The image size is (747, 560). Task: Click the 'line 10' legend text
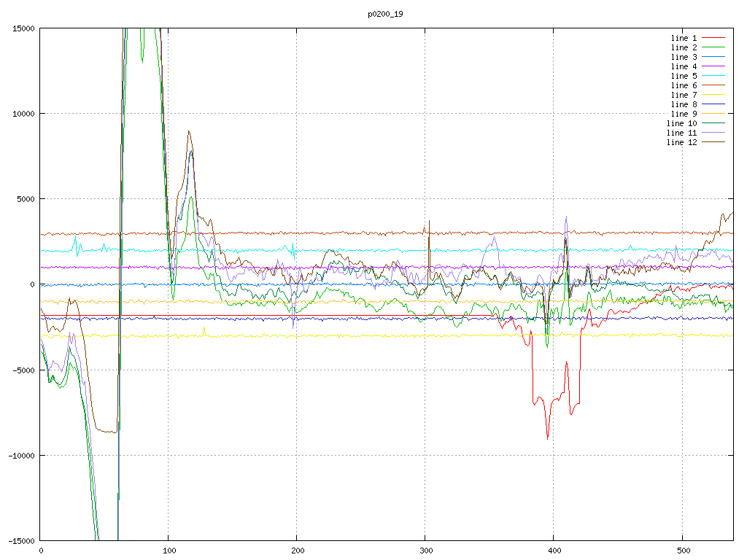[681, 123]
